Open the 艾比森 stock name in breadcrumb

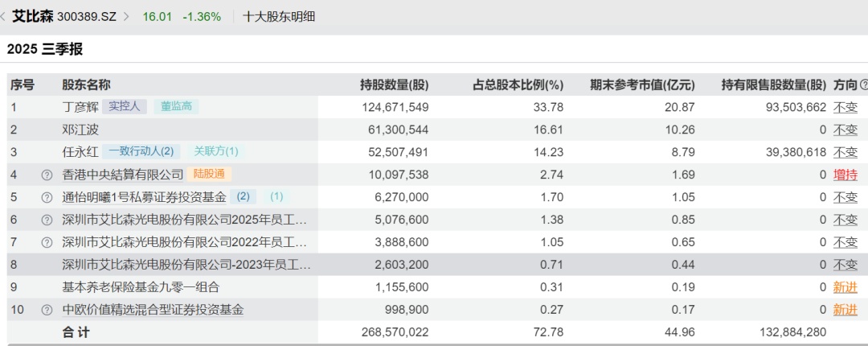(x=32, y=16)
